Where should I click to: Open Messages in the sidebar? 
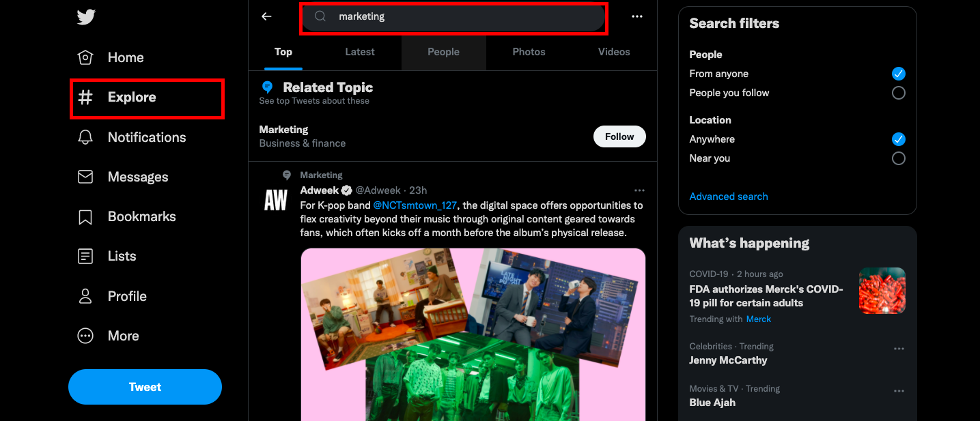coord(123,177)
